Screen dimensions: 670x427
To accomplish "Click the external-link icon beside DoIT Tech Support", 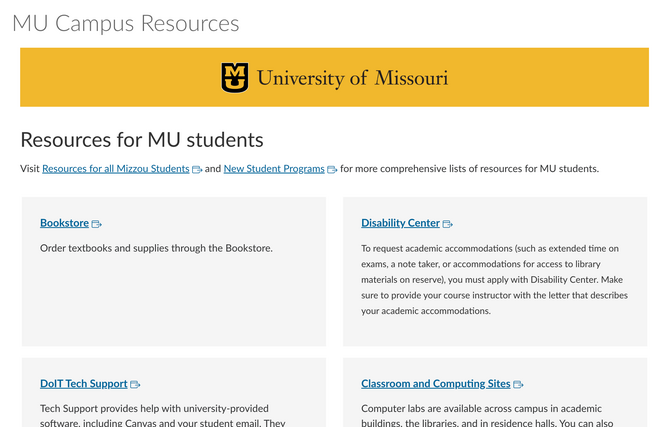I will point(135,384).
